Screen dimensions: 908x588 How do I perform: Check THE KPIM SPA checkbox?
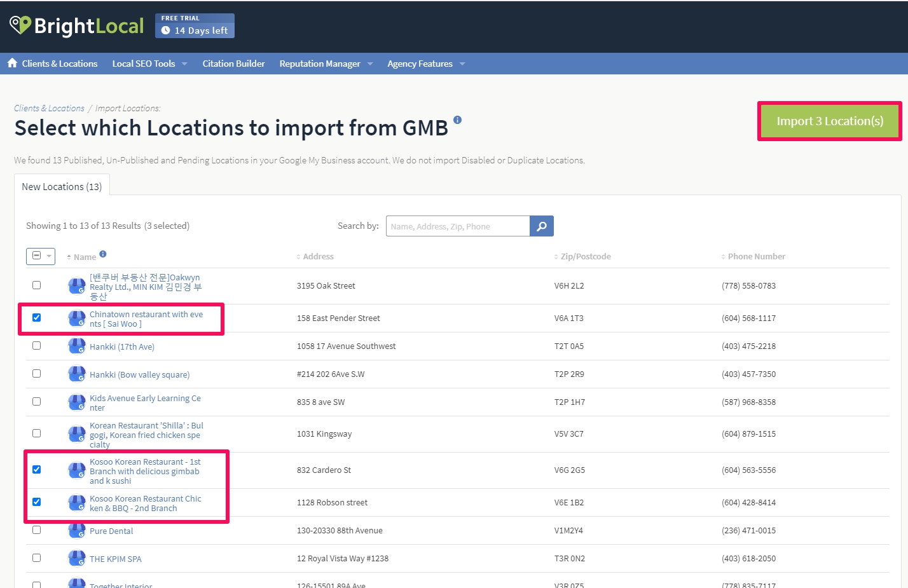[37, 558]
